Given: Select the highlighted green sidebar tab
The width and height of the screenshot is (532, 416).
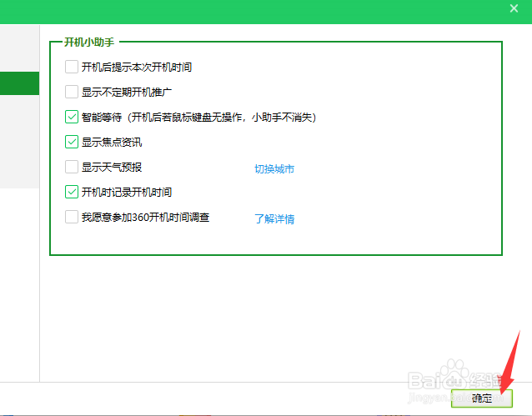Looking at the screenshot, I should pos(20,83).
